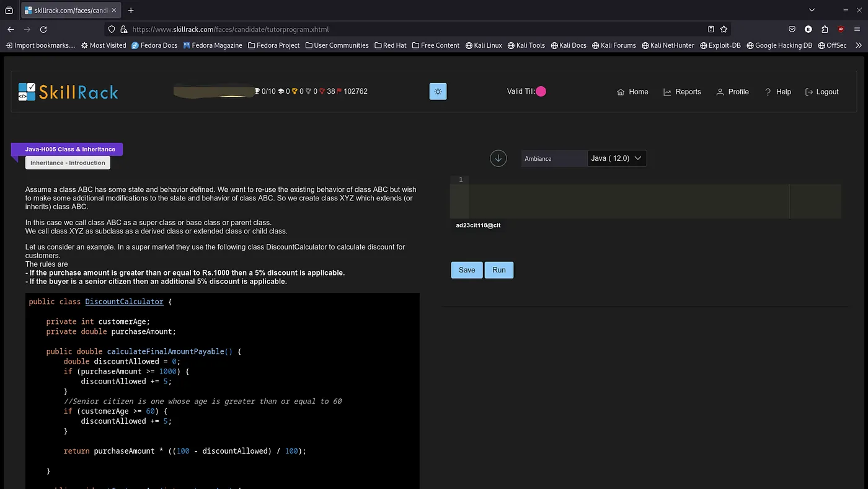The width and height of the screenshot is (868, 489).
Task: Click DiscountCalculator class name in code
Action: click(x=124, y=302)
